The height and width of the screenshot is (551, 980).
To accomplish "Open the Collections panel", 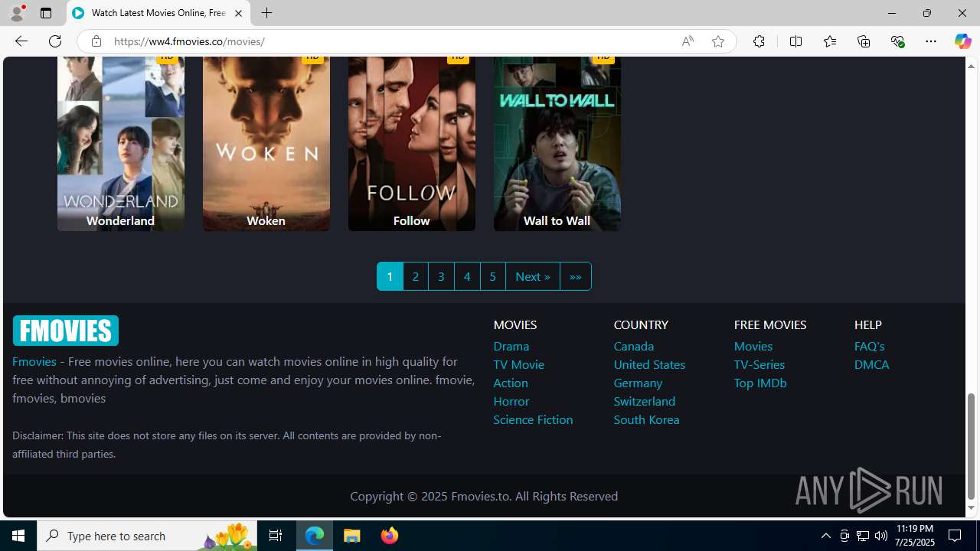I will click(x=864, y=41).
